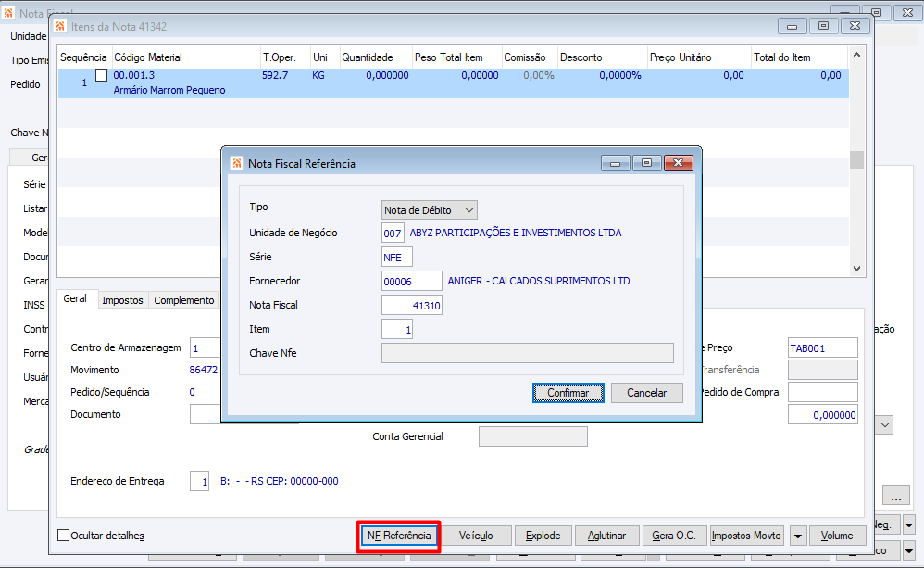Click the Nota Fiscal Referência window icon
Image resolution: width=924 pixels, height=568 pixels.
[x=237, y=163]
